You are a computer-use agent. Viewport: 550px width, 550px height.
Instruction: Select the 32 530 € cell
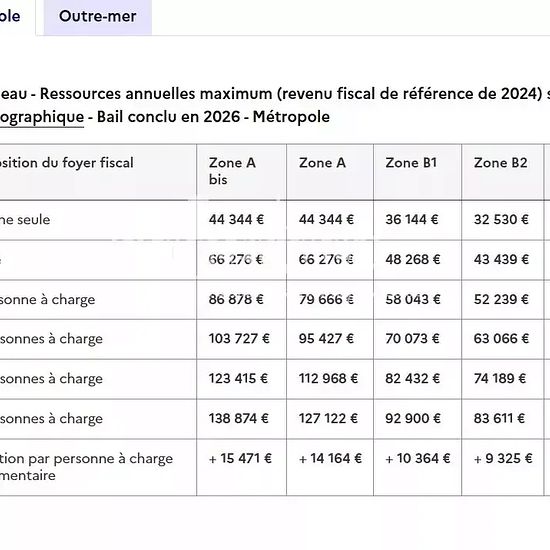pos(502,220)
